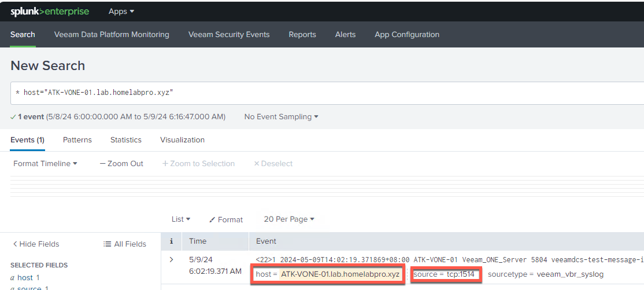Collapse sidebar with Hide Fields
The height and width of the screenshot is (290, 644).
pyautogui.click(x=36, y=244)
